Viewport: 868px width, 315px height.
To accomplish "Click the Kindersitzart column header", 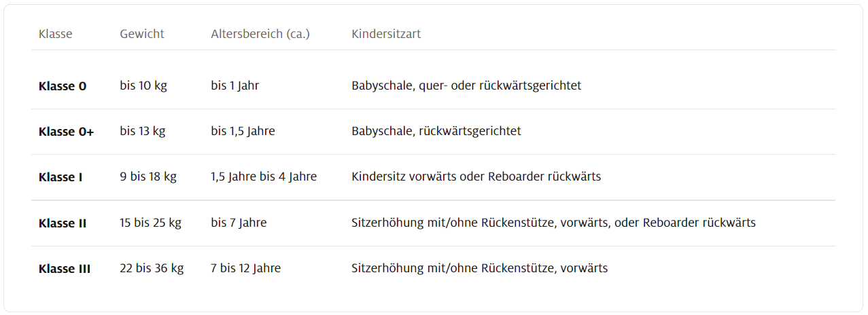I will [x=386, y=34].
